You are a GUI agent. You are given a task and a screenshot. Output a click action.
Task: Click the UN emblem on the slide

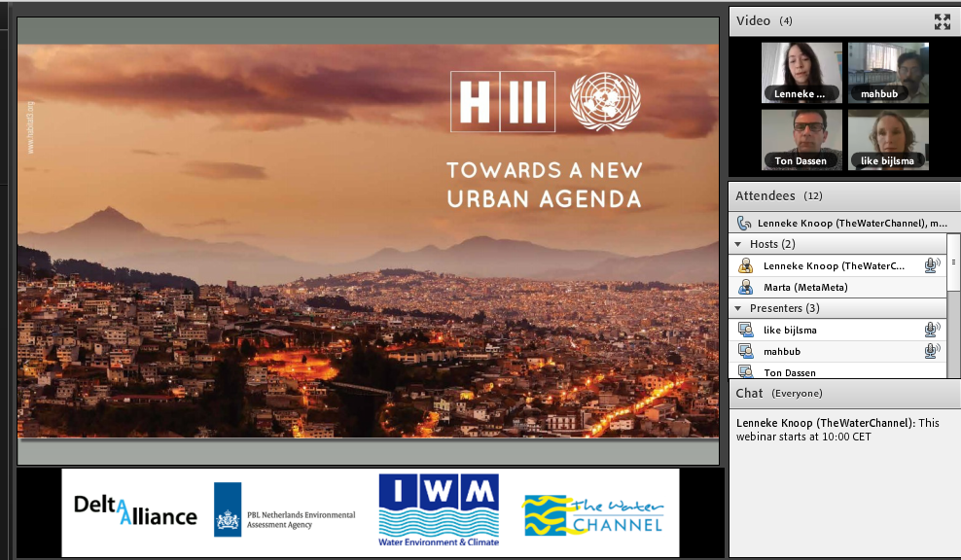pos(605,101)
